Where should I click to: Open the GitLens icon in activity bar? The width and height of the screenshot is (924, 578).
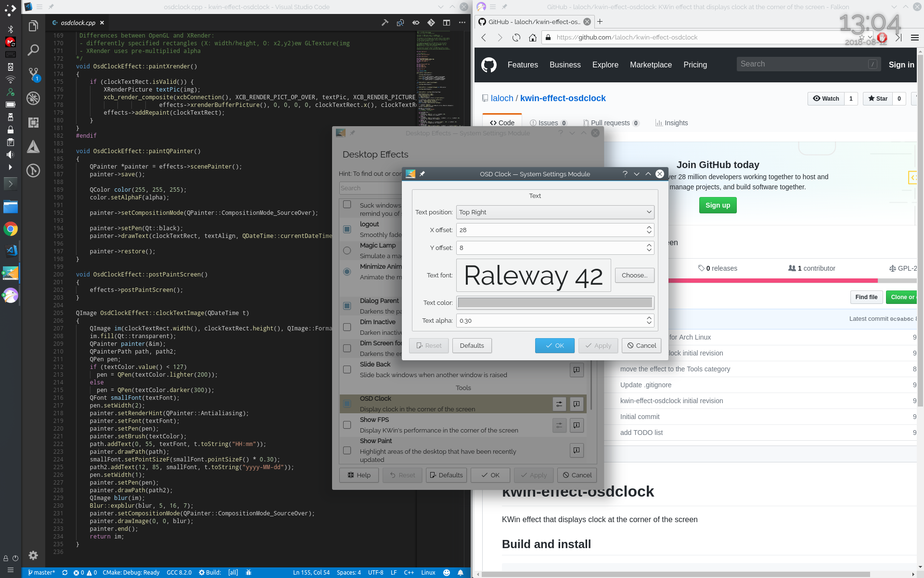click(33, 171)
